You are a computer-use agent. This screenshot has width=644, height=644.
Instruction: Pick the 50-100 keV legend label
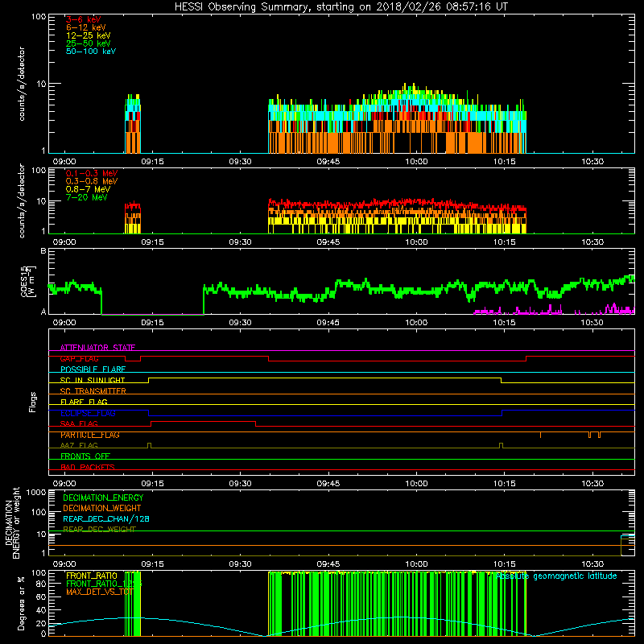coord(91,52)
